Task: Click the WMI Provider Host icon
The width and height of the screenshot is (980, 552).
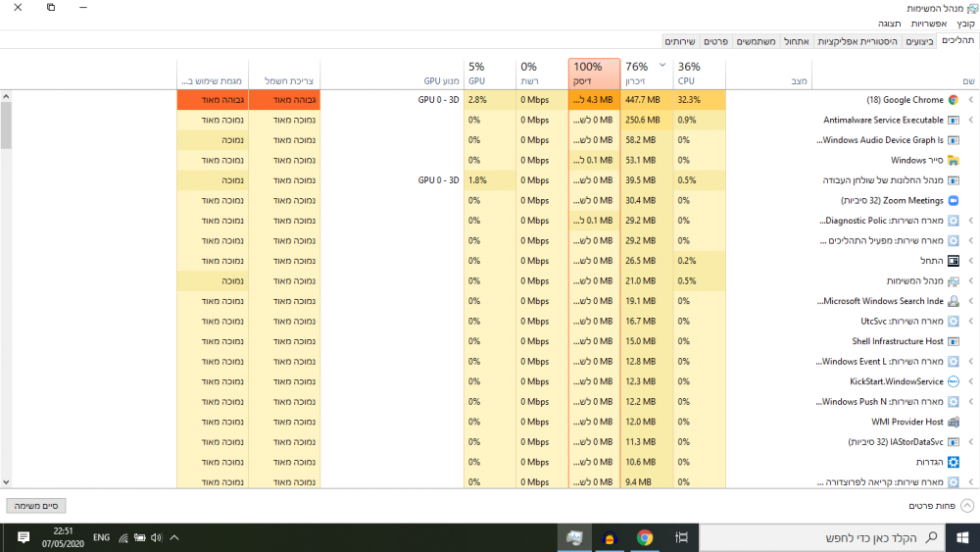Action: click(954, 422)
